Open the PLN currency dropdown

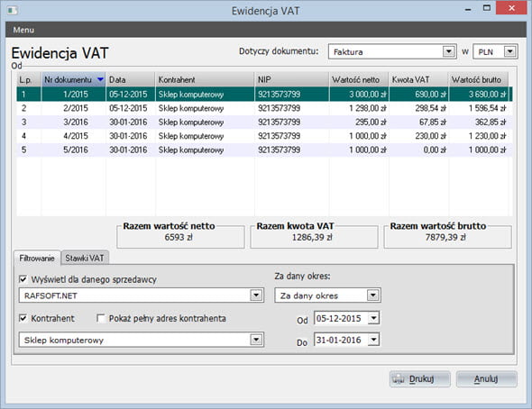(509, 51)
